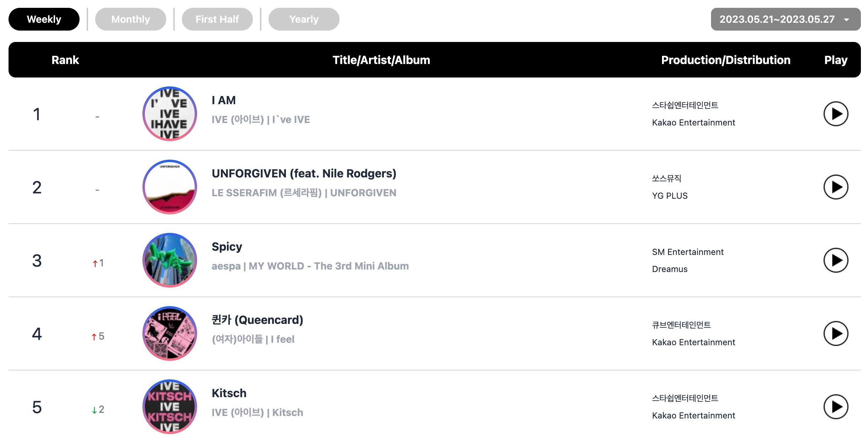Open the aespa MY WORLD album link
Screen dimensions: 868x443
pyautogui.click(x=310, y=266)
